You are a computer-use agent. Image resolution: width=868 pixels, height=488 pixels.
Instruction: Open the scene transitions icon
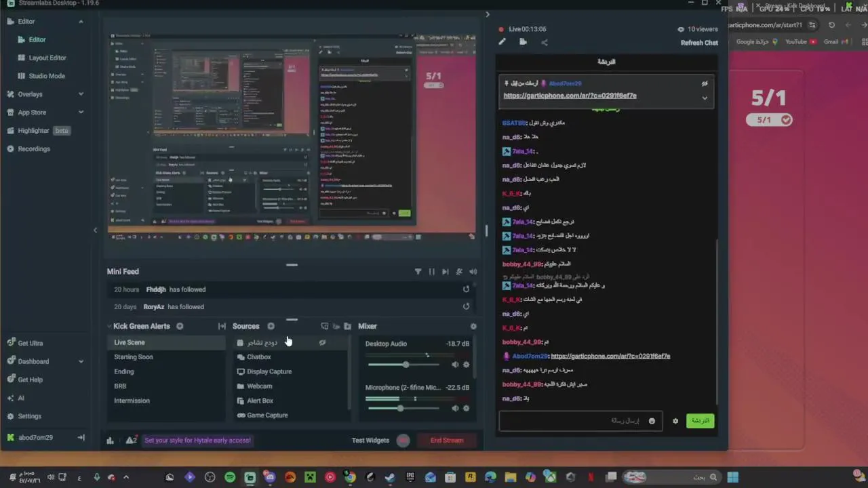click(222, 326)
